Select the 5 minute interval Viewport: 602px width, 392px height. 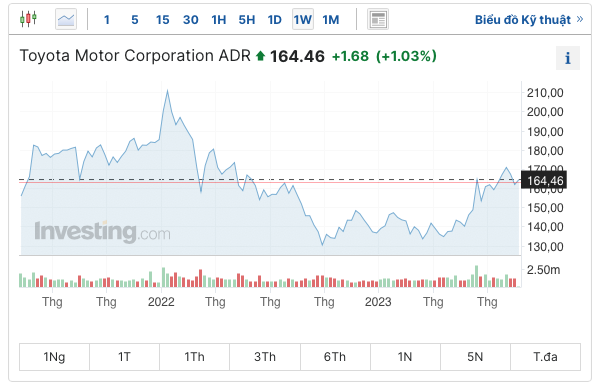135,20
